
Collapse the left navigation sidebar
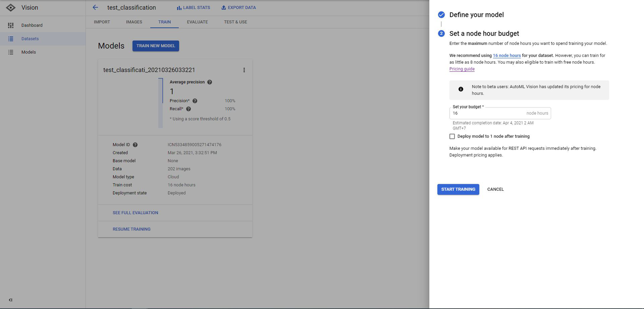pyautogui.click(x=11, y=300)
